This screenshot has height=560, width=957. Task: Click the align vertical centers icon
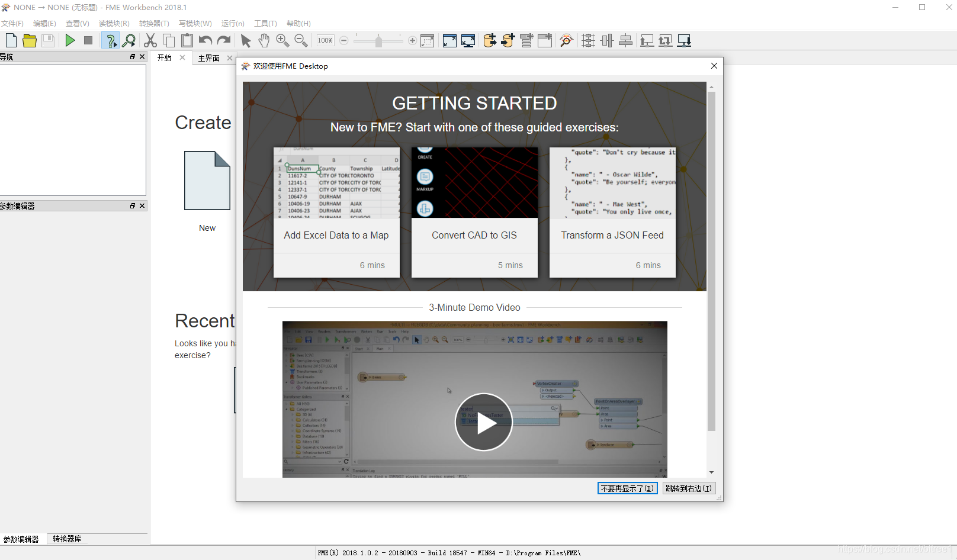click(607, 40)
